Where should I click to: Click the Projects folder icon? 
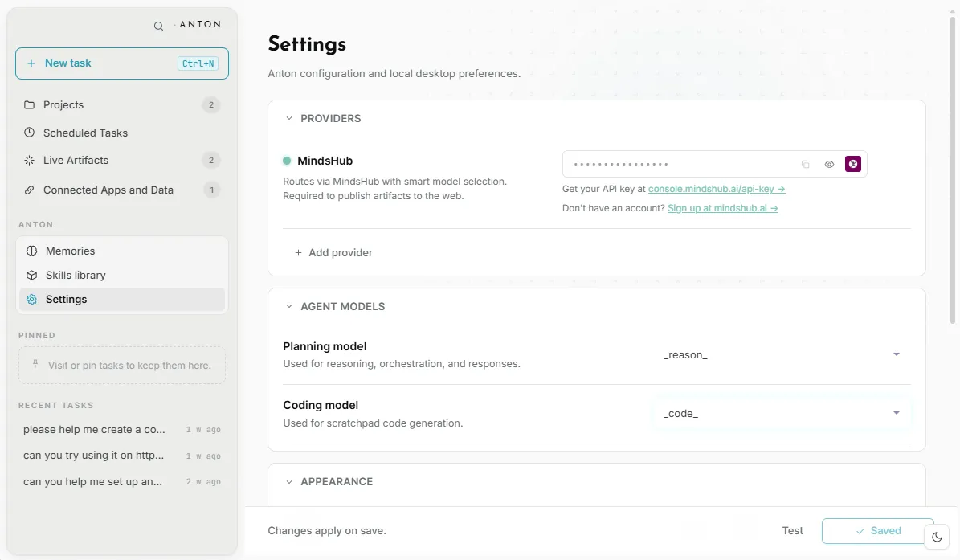29,104
